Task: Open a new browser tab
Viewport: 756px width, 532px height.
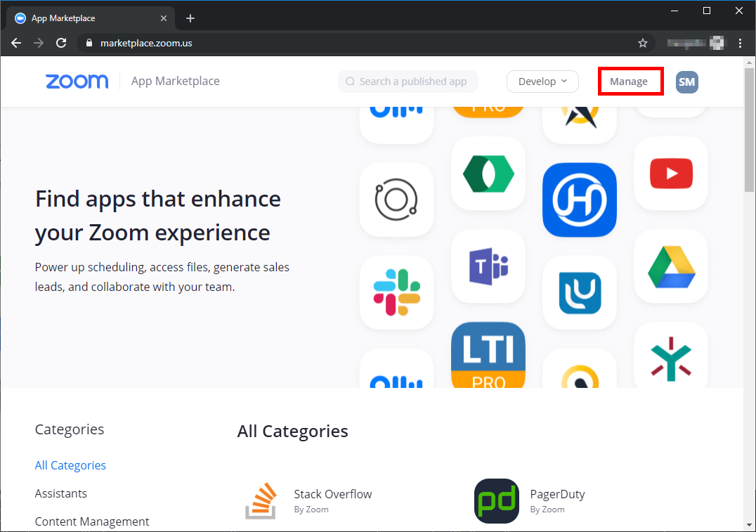Action: [190, 18]
